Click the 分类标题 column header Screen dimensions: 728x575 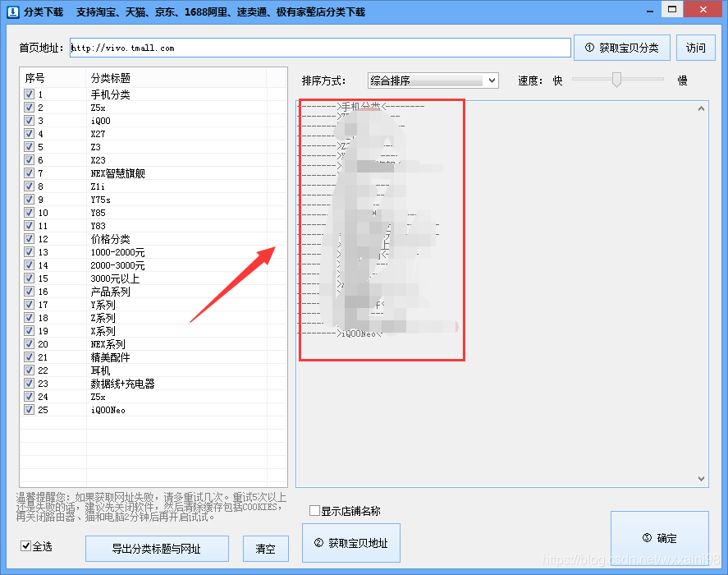click(x=176, y=78)
